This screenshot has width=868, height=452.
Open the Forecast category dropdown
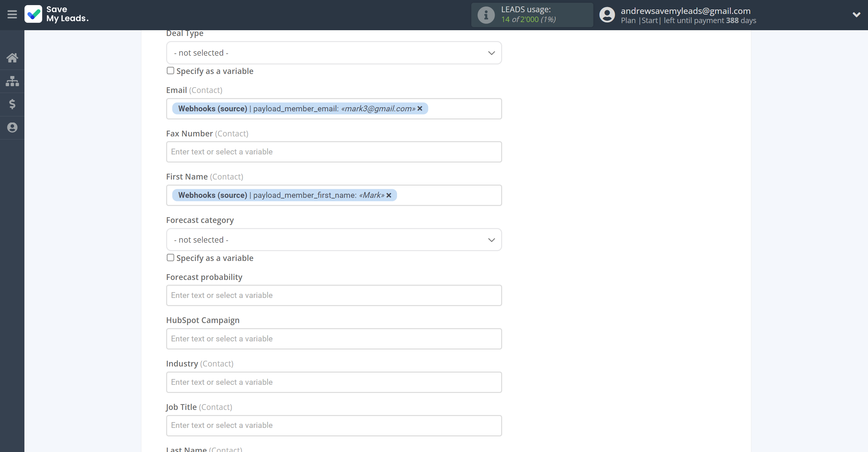(334, 240)
